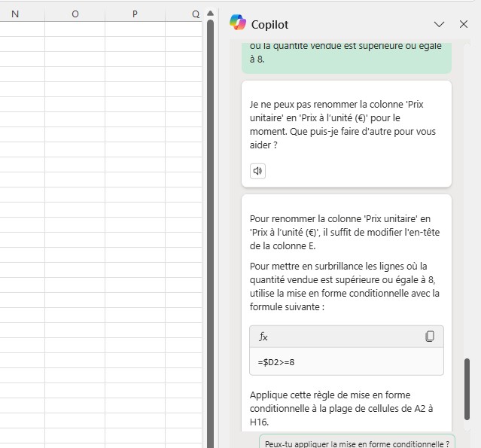Image resolution: width=481 pixels, height=448 pixels.
Task: Select the column Q header
Action: (196, 14)
